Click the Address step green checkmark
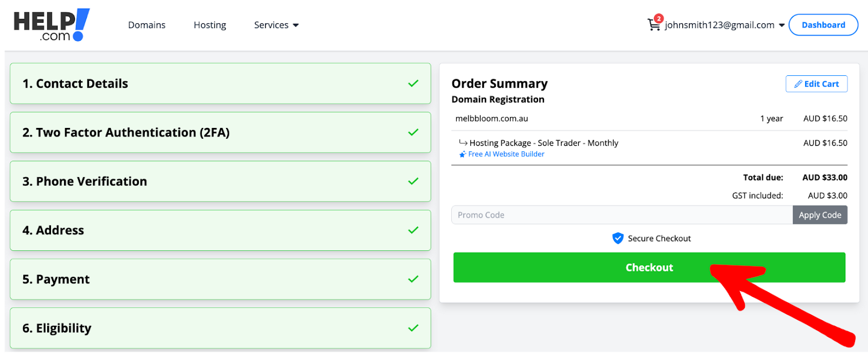This screenshot has height=355, width=868. 413,230
